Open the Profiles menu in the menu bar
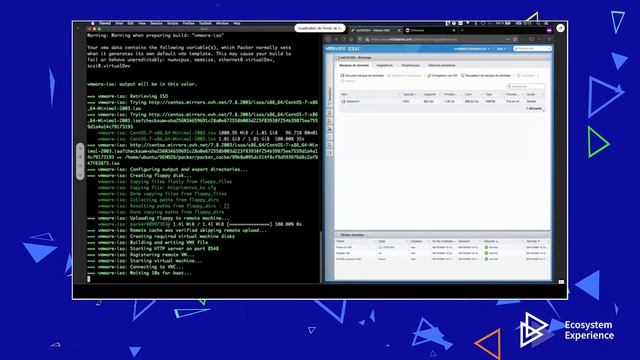Image resolution: width=640 pixels, height=360 pixels. 188,23
